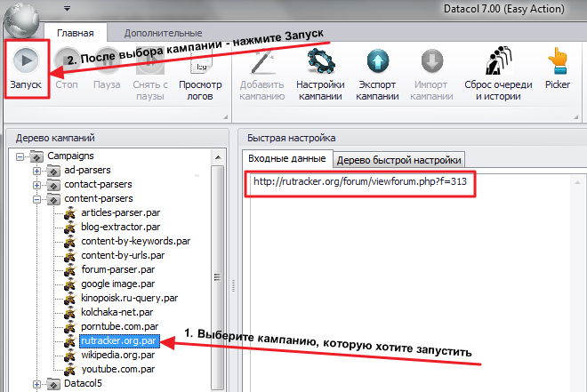Screen dimensions: 587x392
Task: Select youtube.com.par campaign
Action: coord(118,369)
